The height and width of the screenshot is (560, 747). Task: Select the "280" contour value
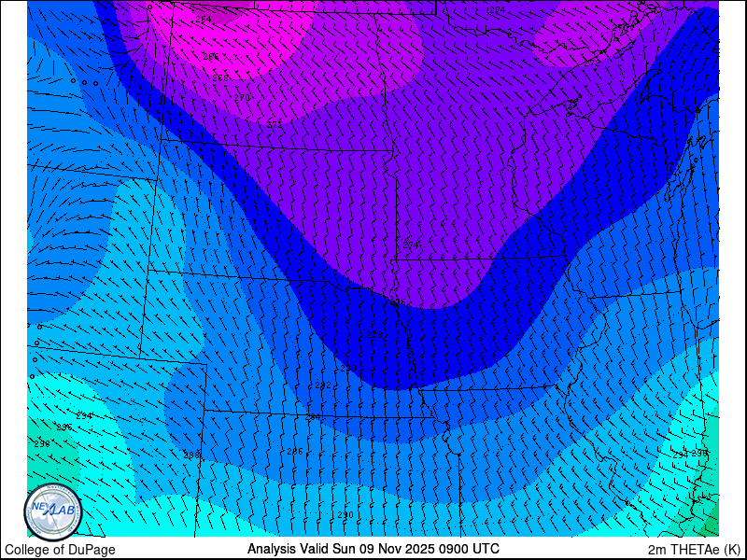pyautogui.click(x=348, y=368)
